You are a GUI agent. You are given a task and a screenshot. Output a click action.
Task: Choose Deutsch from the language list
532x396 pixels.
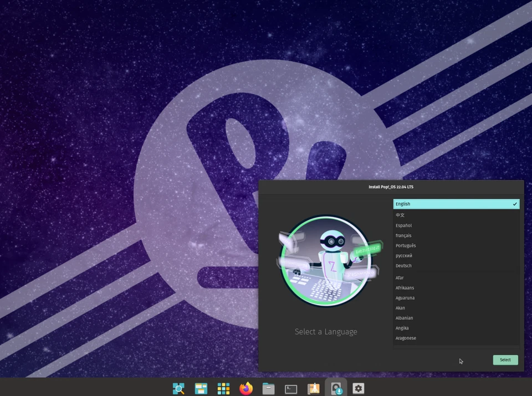[403, 265]
